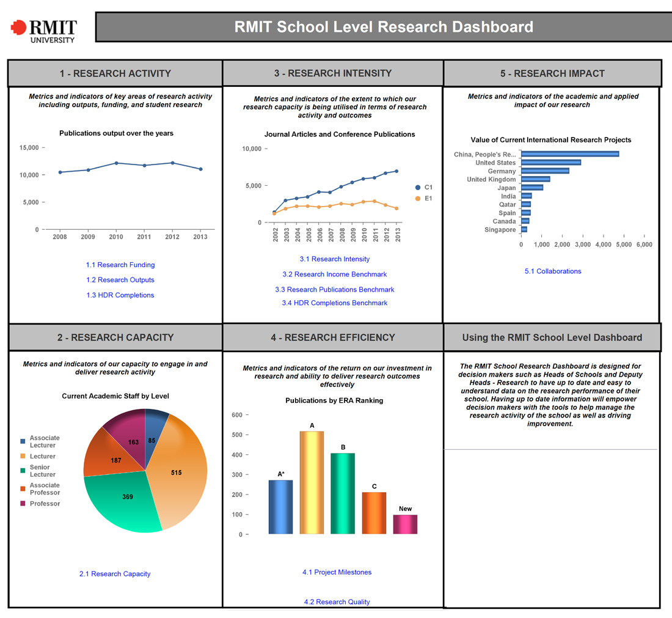
Task: Click the 2013 point on the E1 line
Action: 396,208
